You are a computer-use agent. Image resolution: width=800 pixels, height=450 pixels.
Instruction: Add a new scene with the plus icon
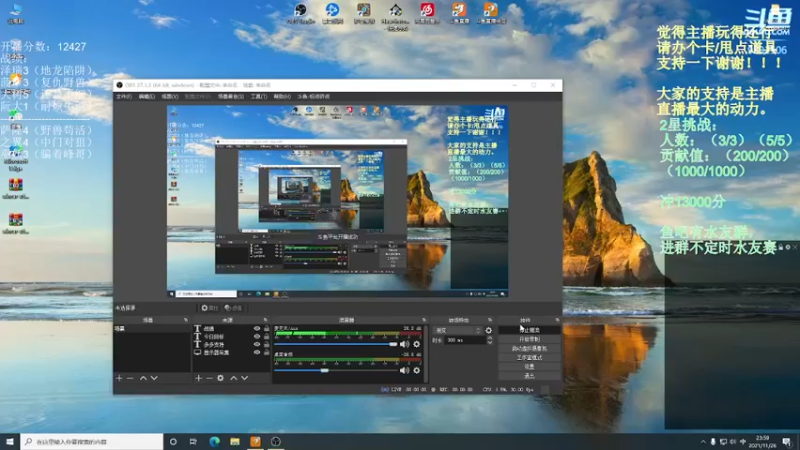coord(119,378)
